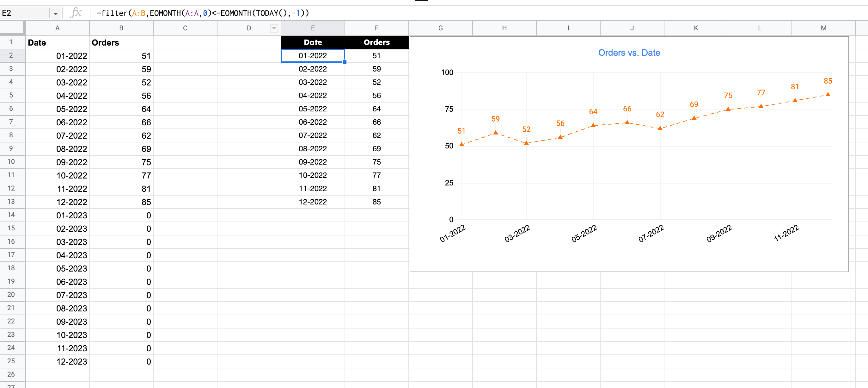Open the Name box dropdown arrow
868x388 pixels.
pos(56,14)
